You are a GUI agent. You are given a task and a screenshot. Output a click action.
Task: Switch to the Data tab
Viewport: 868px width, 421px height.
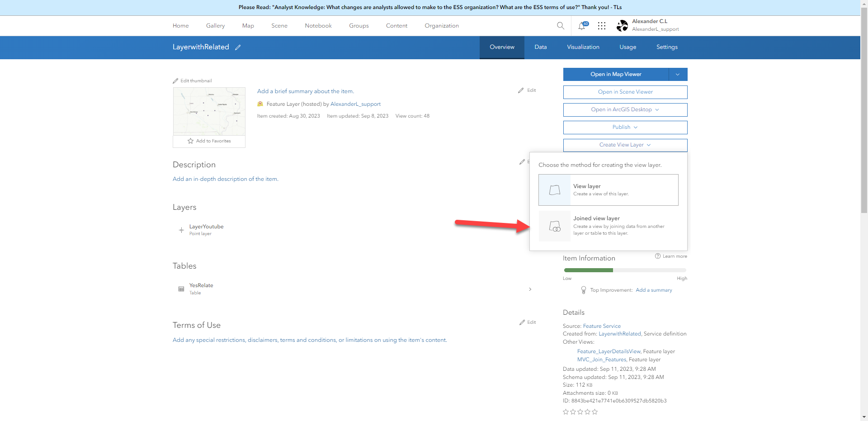(x=540, y=47)
